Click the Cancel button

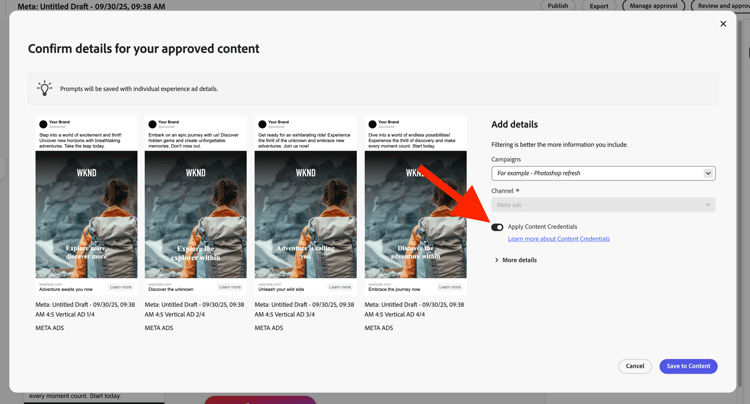(635, 366)
